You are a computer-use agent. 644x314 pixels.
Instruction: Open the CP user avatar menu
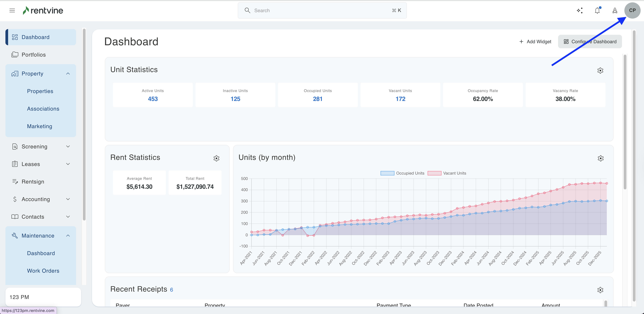(x=632, y=10)
